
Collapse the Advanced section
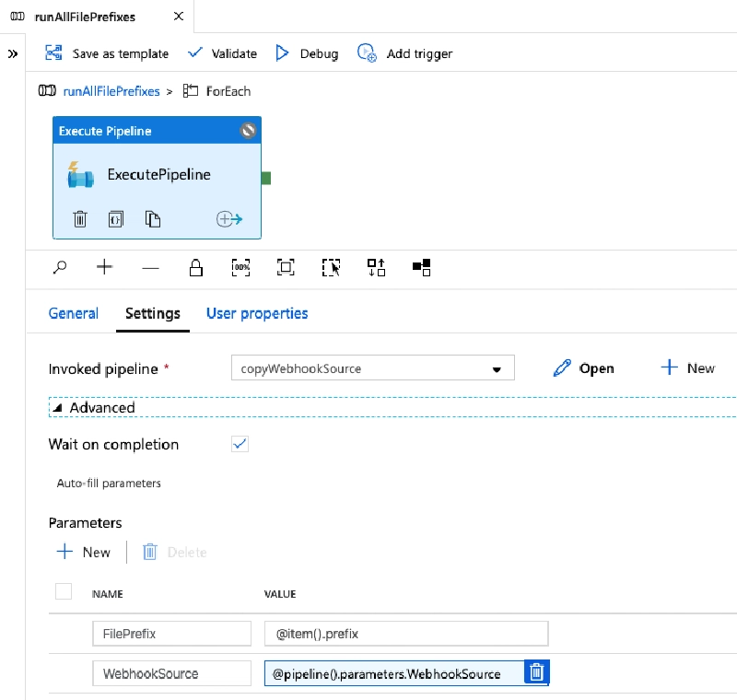pos(58,407)
